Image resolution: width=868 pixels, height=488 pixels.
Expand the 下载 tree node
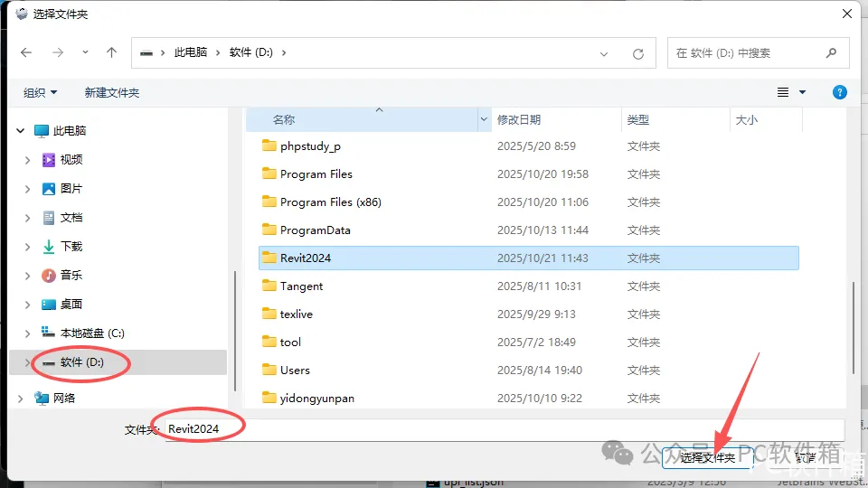click(x=27, y=246)
